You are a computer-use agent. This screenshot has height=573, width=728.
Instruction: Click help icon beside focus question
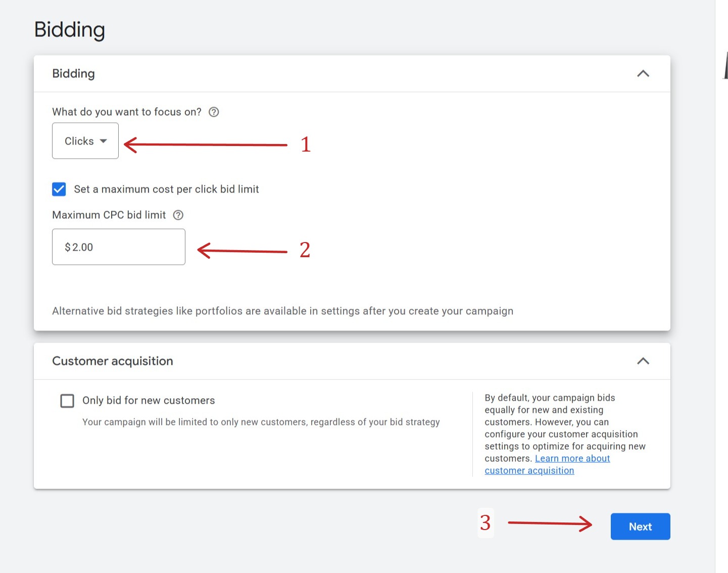point(214,112)
